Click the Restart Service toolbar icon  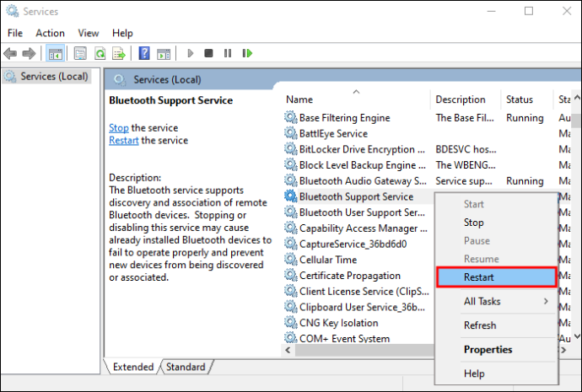pos(247,53)
